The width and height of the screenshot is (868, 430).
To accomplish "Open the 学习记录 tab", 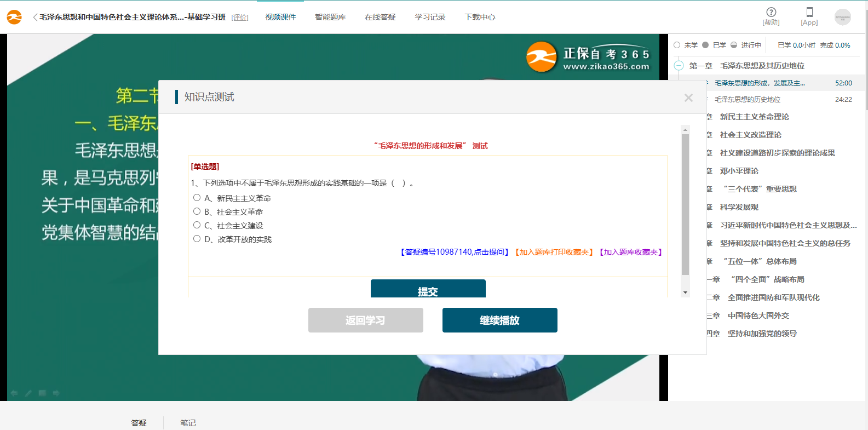I will [430, 17].
